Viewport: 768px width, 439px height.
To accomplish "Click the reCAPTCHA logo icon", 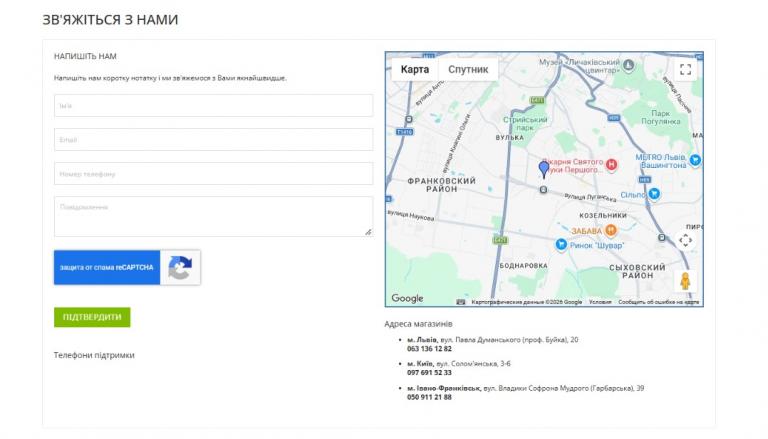I will [x=180, y=268].
